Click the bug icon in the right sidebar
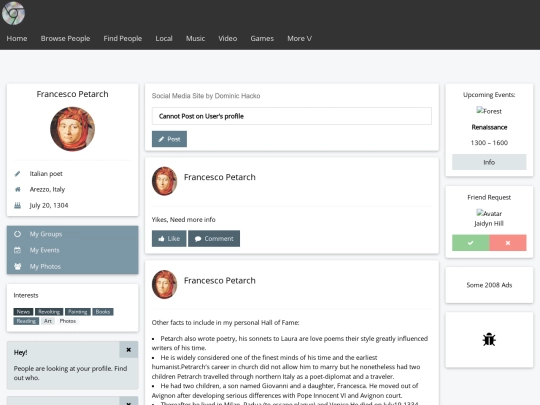 tap(489, 340)
